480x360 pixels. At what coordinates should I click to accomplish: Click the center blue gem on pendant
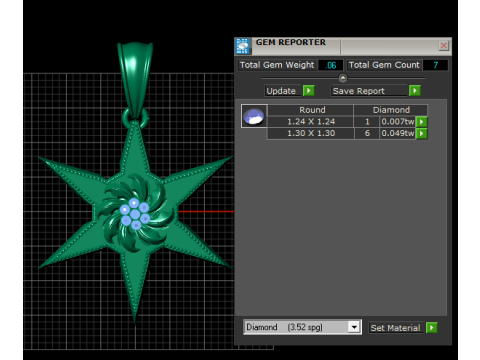pos(135,214)
